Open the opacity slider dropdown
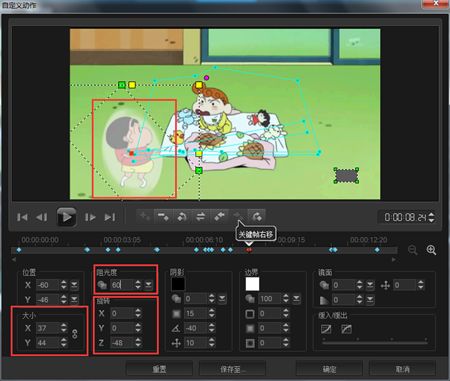This screenshot has width=450, height=381. (148, 285)
